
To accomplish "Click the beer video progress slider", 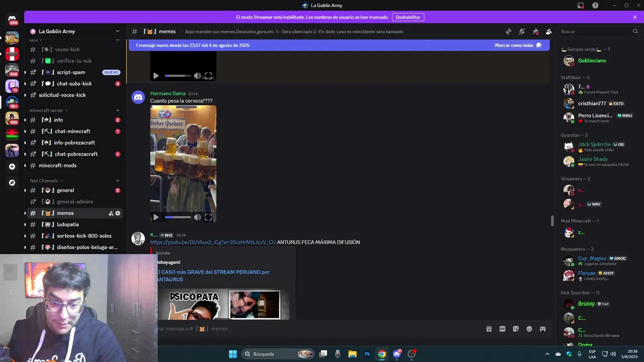I will 178,217.
